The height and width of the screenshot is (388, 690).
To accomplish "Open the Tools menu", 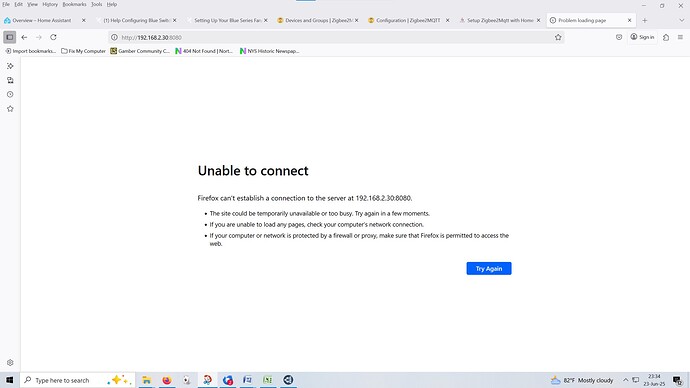I will point(96,4).
